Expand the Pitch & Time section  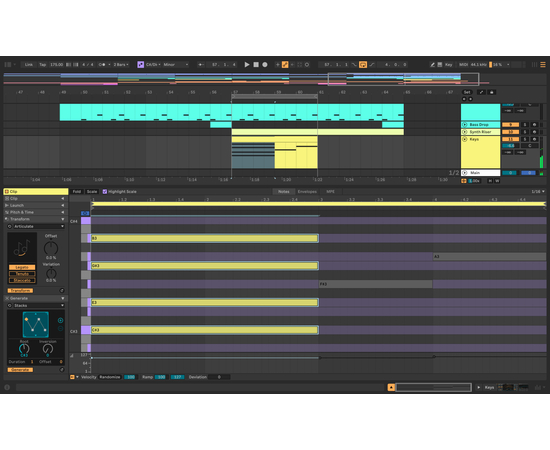tap(35, 212)
